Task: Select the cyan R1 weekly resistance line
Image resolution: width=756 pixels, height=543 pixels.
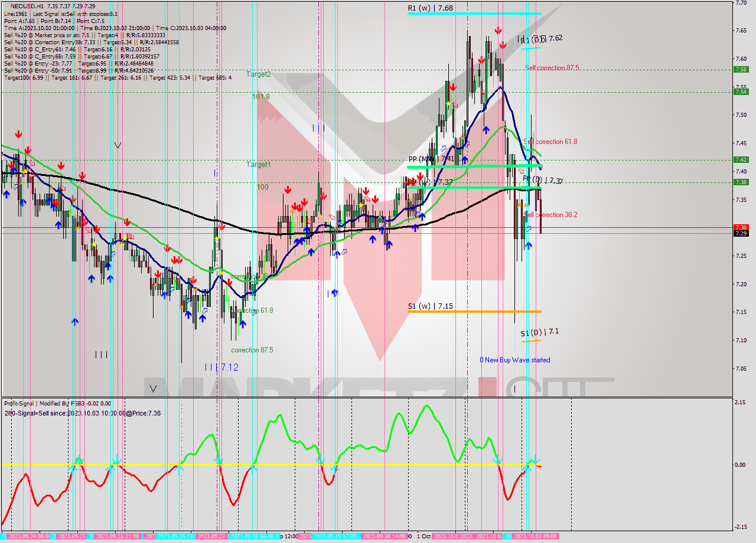Action: click(474, 14)
